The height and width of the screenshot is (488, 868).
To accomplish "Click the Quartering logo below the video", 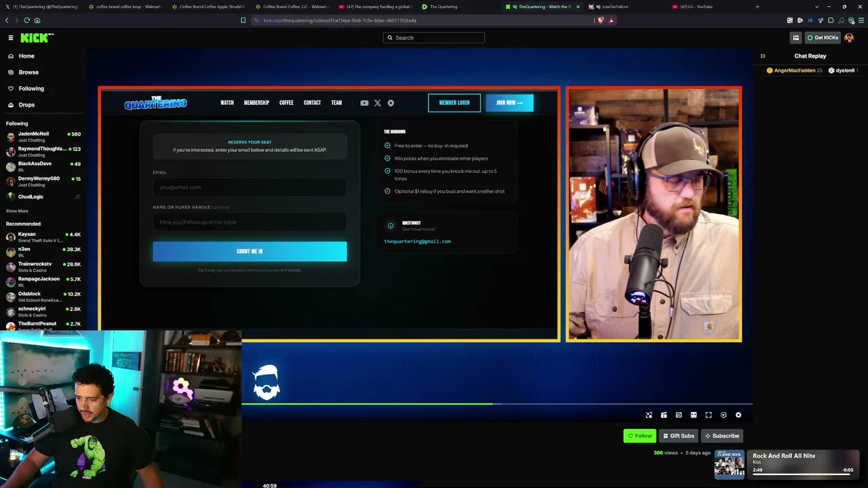I will click(266, 383).
